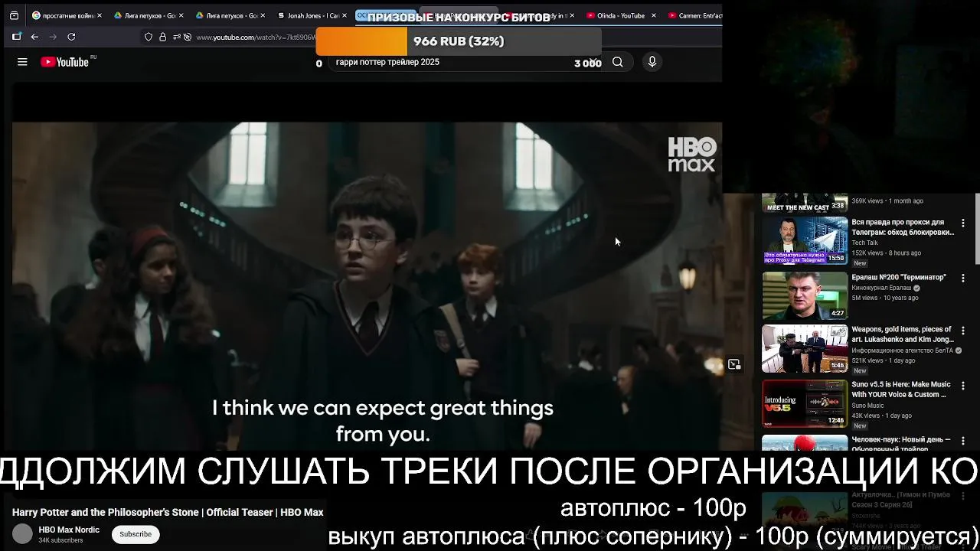Open options menu for Человек-паук video
This screenshot has width=980, height=551.
coord(963,440)
